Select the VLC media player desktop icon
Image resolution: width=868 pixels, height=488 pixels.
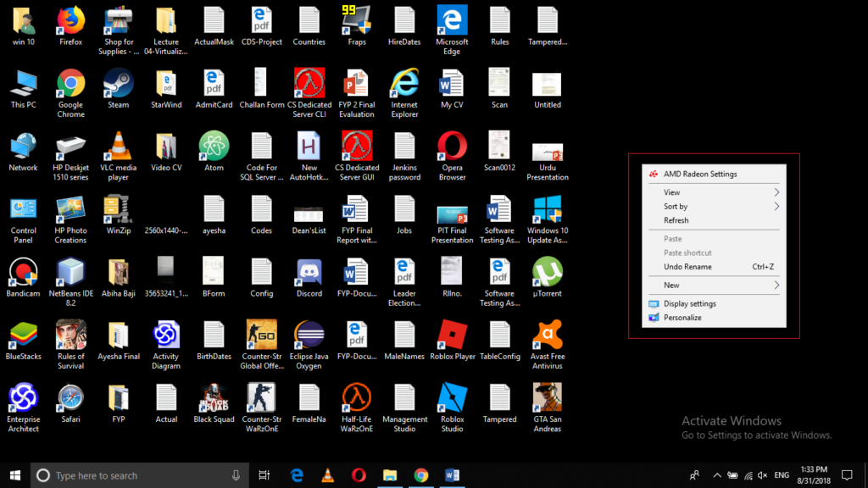click(x=119, y=156)
